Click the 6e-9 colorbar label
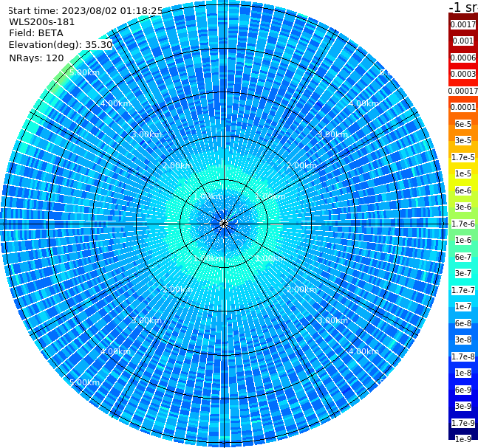Image resolution: width=478 pixels, height=448 pixels. tap(463, 390)
